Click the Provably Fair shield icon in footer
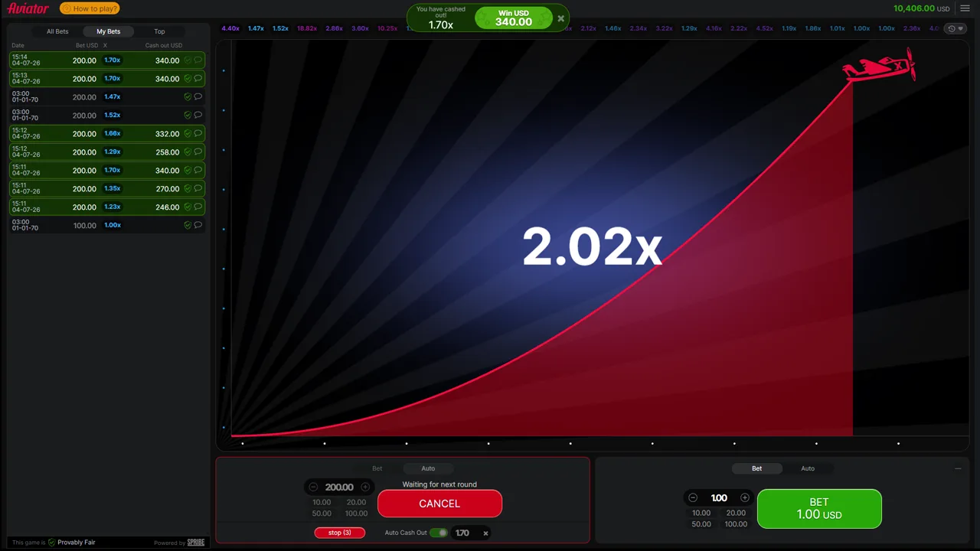Screen dimensions: 980x551 [52, 543]
